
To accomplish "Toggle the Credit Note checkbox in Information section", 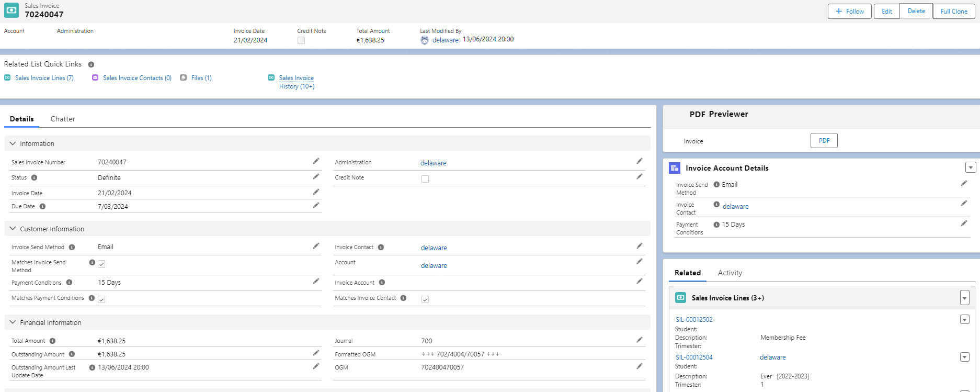I will (x=425, y=179).
